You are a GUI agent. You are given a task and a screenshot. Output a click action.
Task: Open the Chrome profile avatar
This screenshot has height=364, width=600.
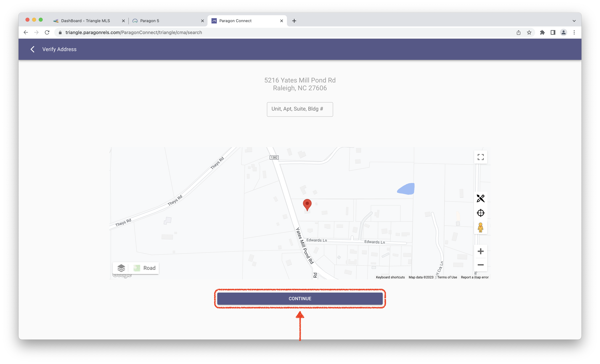tap(563, 32)
